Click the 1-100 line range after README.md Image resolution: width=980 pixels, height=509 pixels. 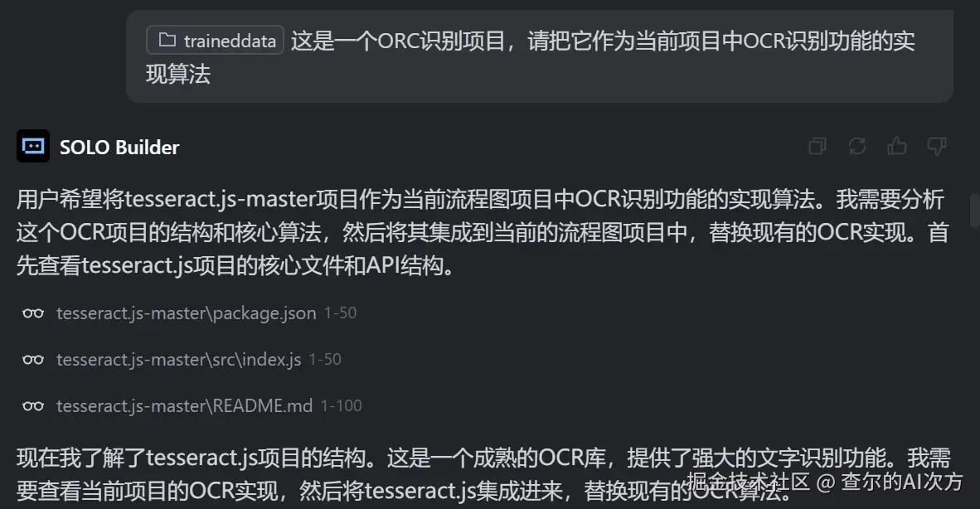tap(342, 406)
